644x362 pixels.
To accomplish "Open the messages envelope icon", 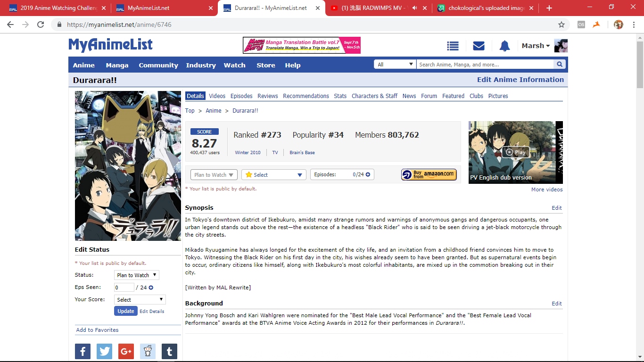I will [x=479, y=46].
